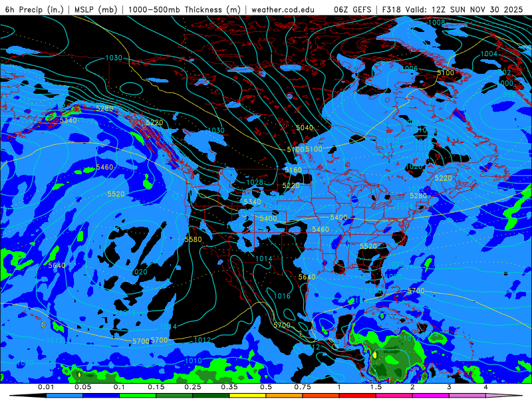Click the '6h Precip (in.)' header text

point(35,9)
